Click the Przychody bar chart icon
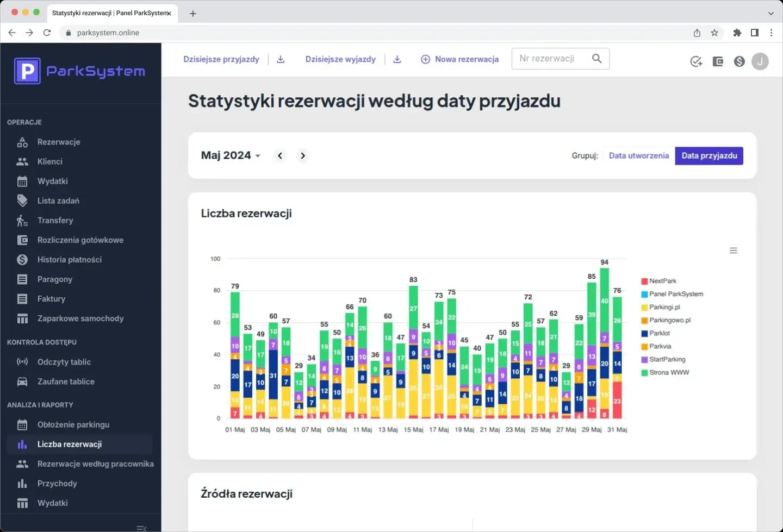 tap(22, 484)
